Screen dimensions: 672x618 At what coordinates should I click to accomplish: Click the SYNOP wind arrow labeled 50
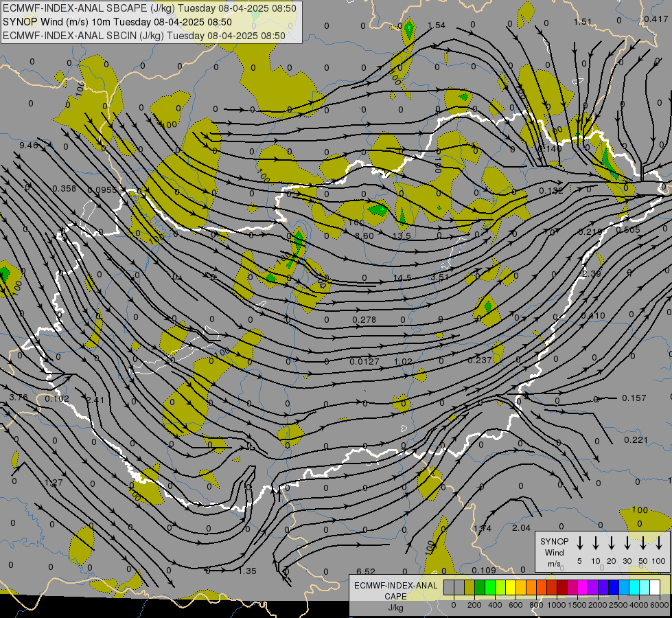pyautogui.click(x=643, y=543)
